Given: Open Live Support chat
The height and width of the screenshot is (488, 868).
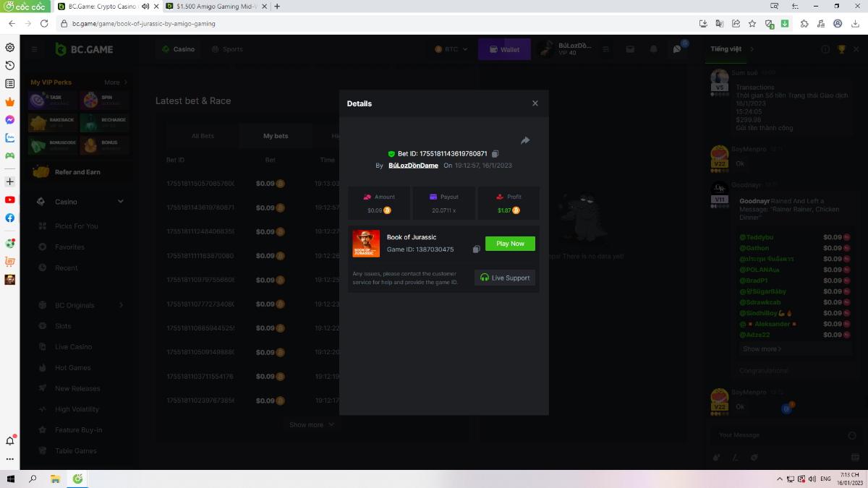Looking at the screenshot, I should (504, 278).
